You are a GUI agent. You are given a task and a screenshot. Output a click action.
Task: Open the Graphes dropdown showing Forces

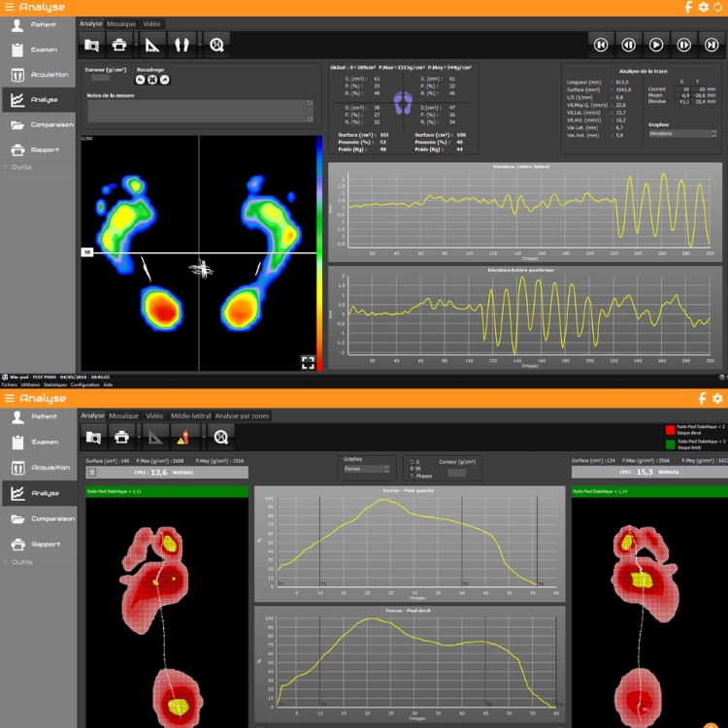pyautogui.click(x=366, y=469)
